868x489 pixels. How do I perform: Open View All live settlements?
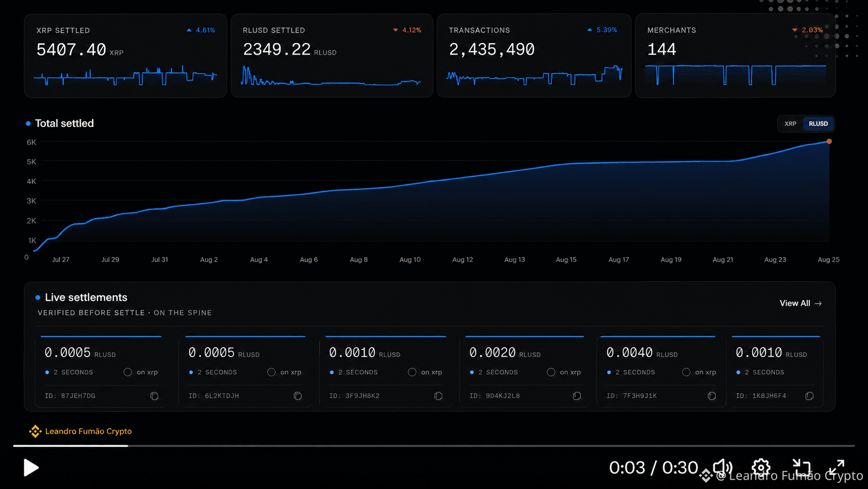(x=801, y=303)
